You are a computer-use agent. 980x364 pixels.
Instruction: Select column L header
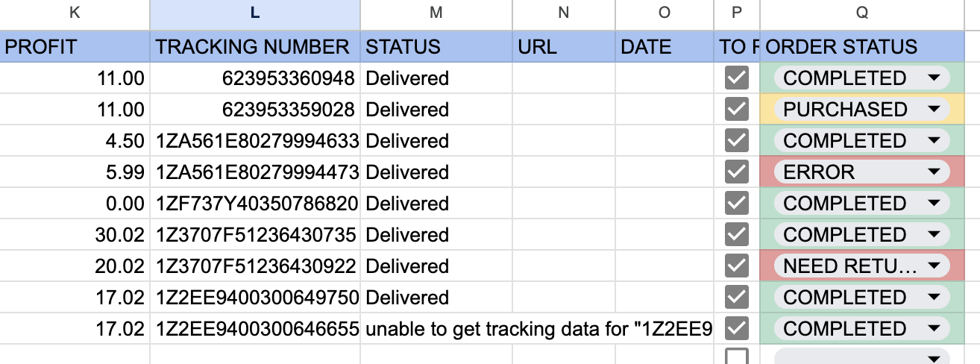[255, 13]
